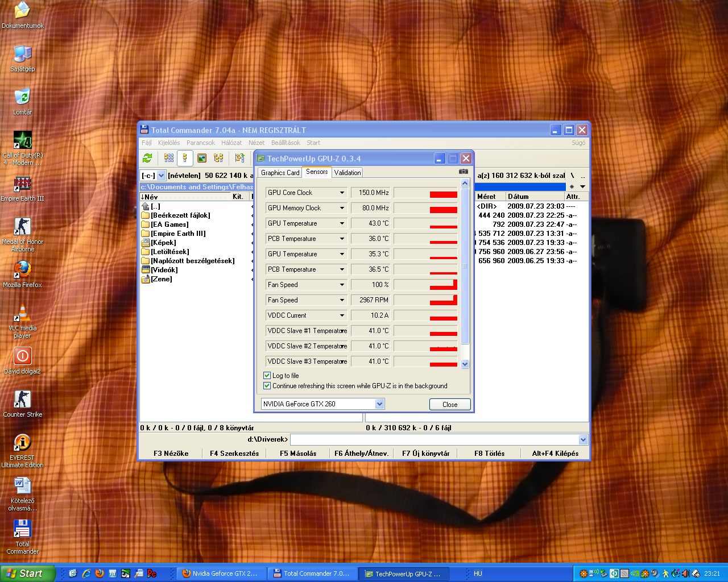Open the GPU Memory Clock sensor dropdown
Image resolution: width=728 pixels, height=582 pixels.
click(x=342, y=208)
